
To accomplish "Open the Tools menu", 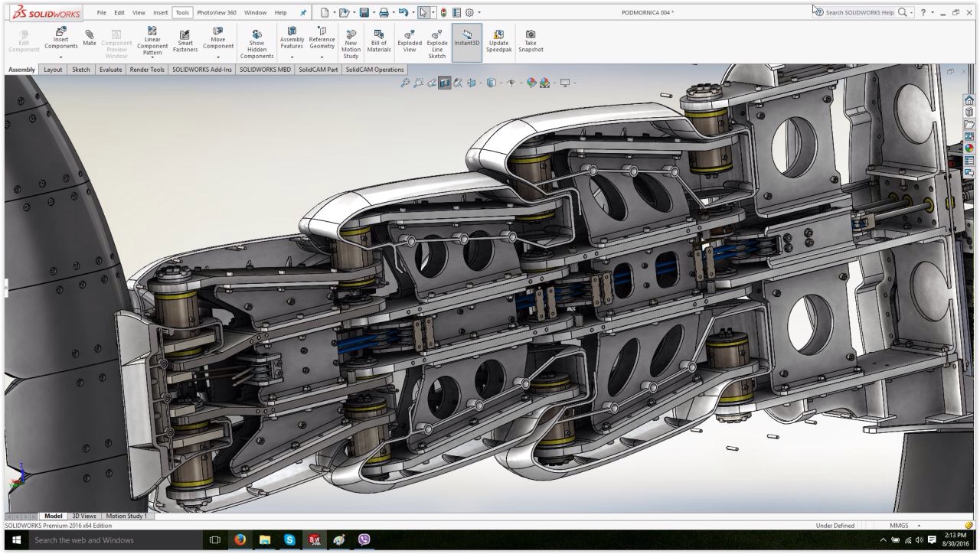I will 182,12.
